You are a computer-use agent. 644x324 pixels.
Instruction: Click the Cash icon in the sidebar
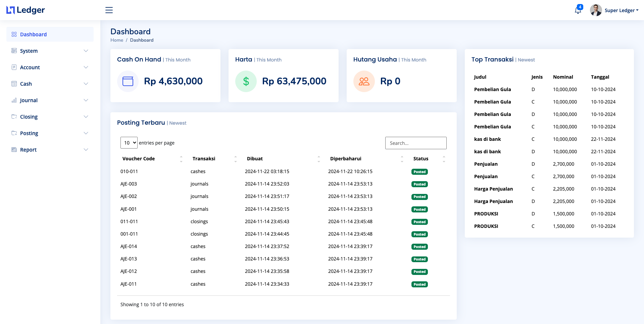click(14, 84)
